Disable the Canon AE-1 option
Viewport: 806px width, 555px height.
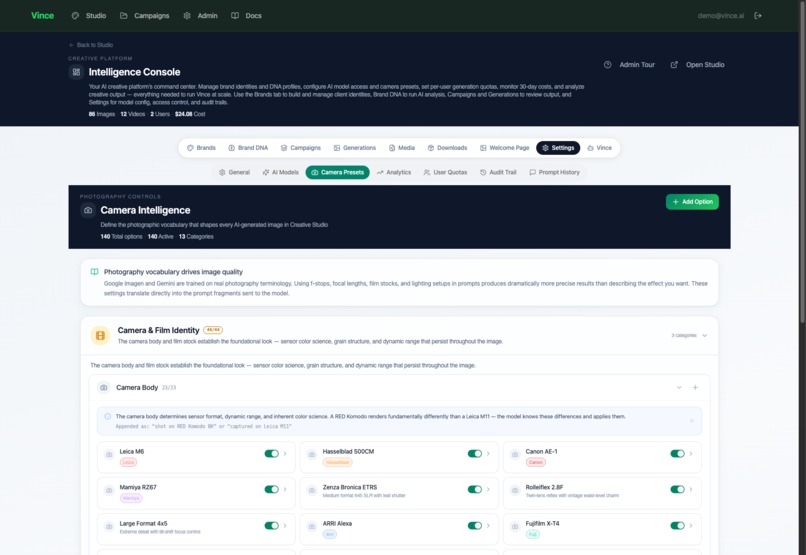677,453
